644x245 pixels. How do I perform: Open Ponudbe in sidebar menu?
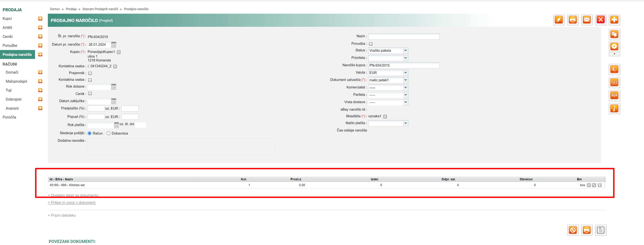point(10,45)
